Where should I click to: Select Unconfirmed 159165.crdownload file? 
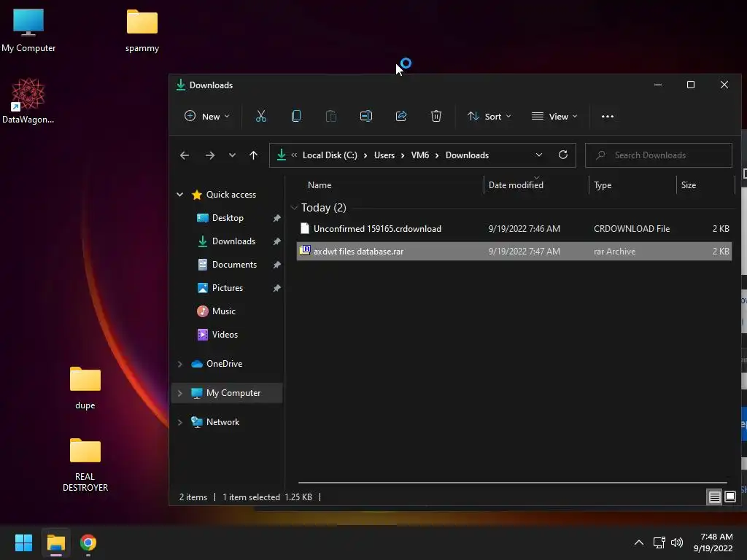click(514, 228)
